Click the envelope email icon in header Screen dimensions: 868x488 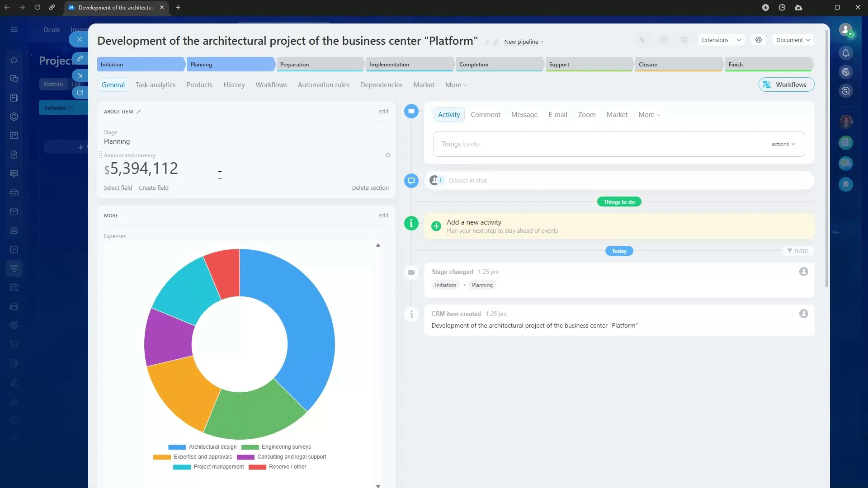click(663, 40)
